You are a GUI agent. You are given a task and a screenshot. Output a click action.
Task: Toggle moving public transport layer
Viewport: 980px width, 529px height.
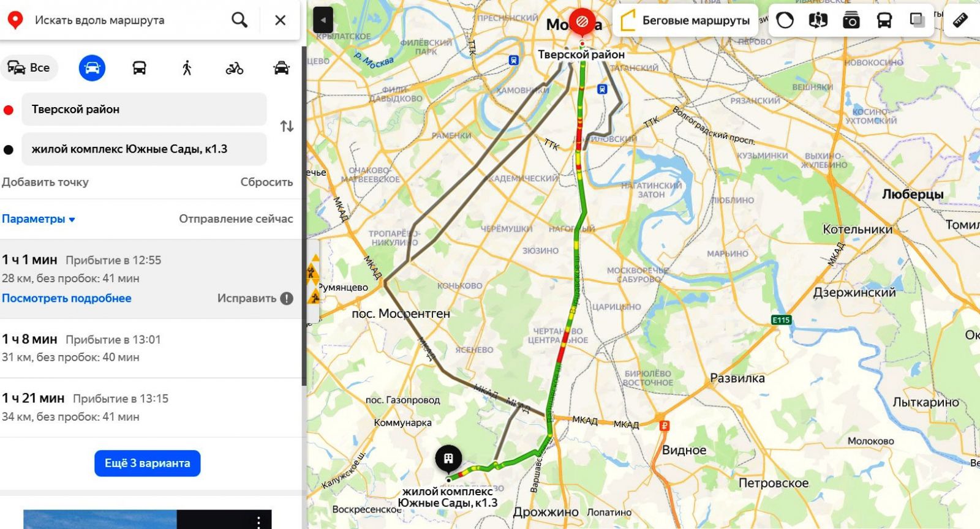884,20
